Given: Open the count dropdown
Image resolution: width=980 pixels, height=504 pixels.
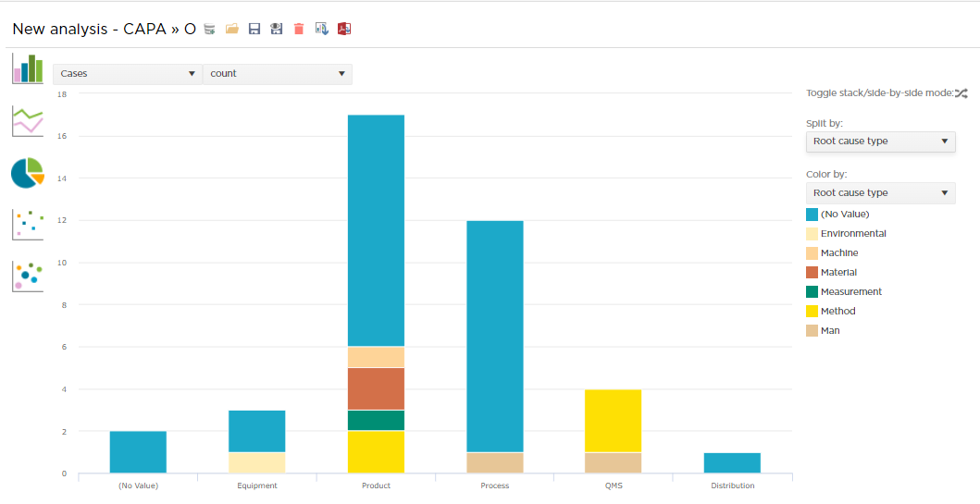Looking at the screenshot, I should (x=278, y=74).
